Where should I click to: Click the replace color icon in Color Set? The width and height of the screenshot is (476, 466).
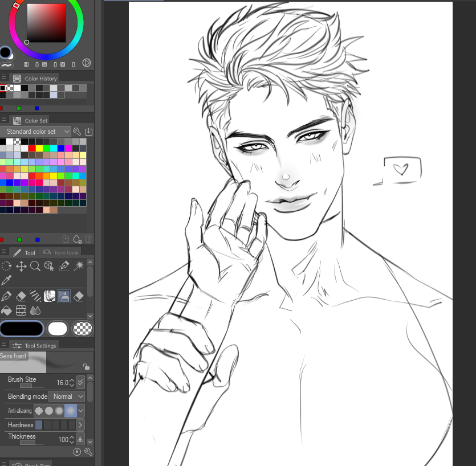(x=65, y=239)
